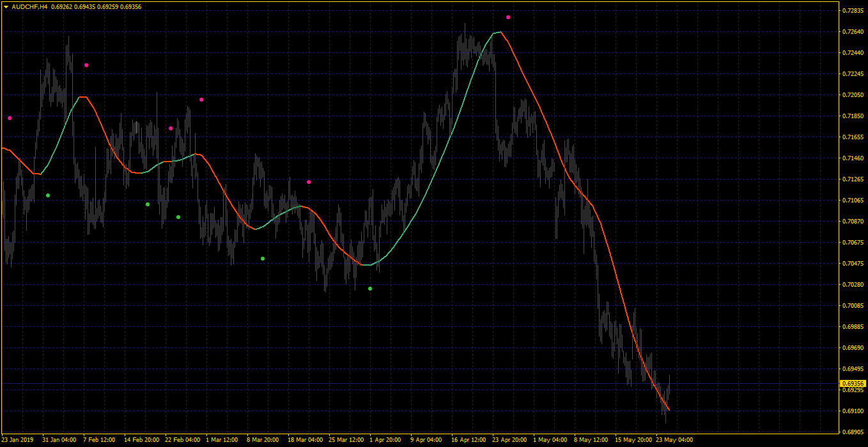Click the 0.72050 price scale label
868x447 pixels.
(x=853, y=95)
